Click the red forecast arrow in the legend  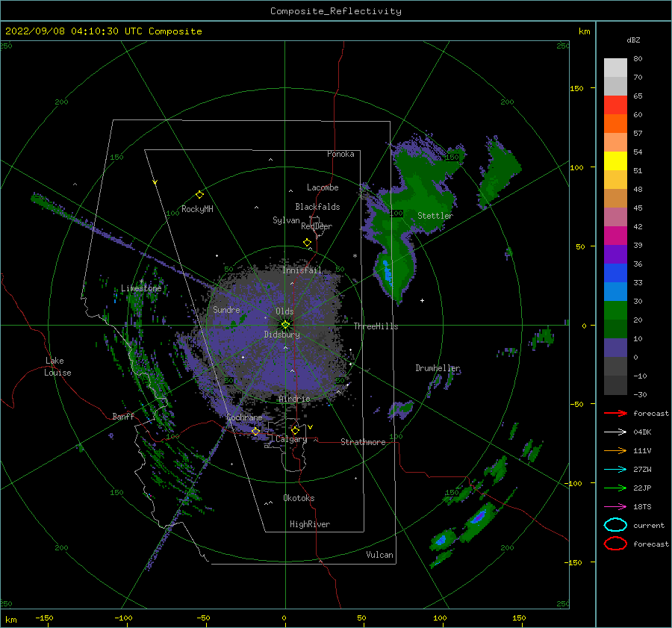[615, 413]
